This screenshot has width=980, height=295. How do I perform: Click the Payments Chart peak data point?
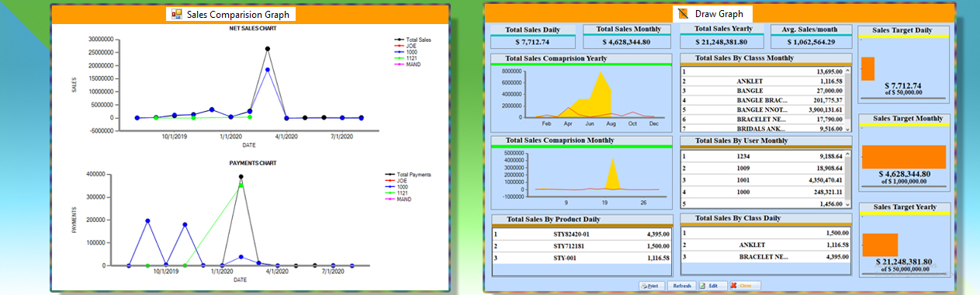[241, 176]
